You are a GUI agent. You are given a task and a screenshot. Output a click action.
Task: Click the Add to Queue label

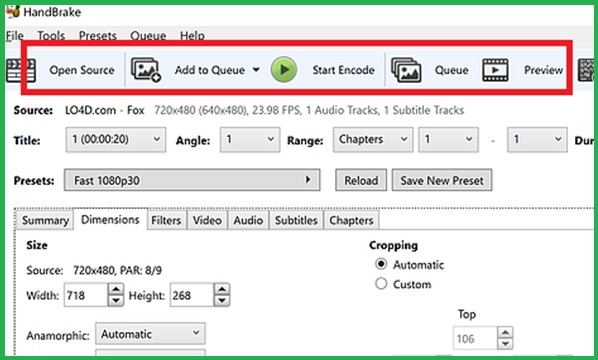(x=210, y=70)
